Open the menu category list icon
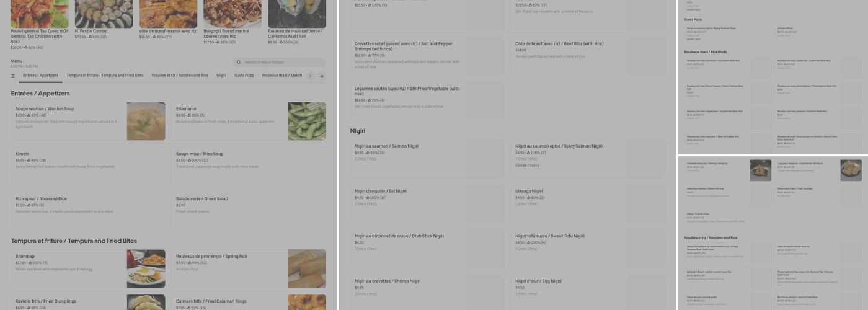The image size is (868, 310). 12,76
